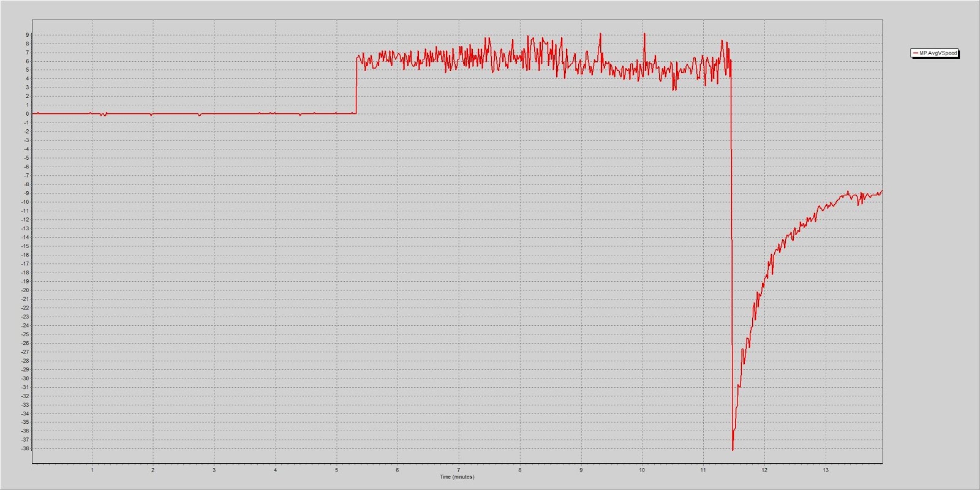980x490 pixels.
Task: Click the y-axis label '-30'
Action: point(25,378)
